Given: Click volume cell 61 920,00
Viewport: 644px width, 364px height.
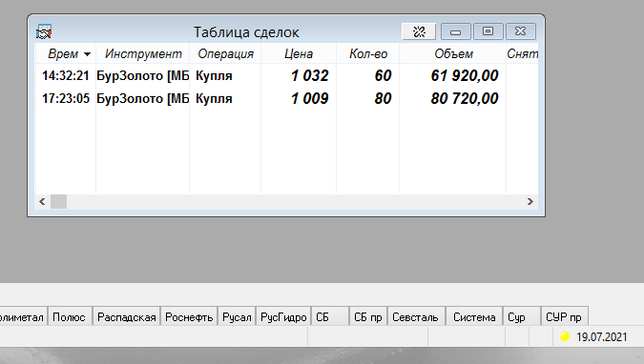Looking at the screenshot, I should pos(465,75).
